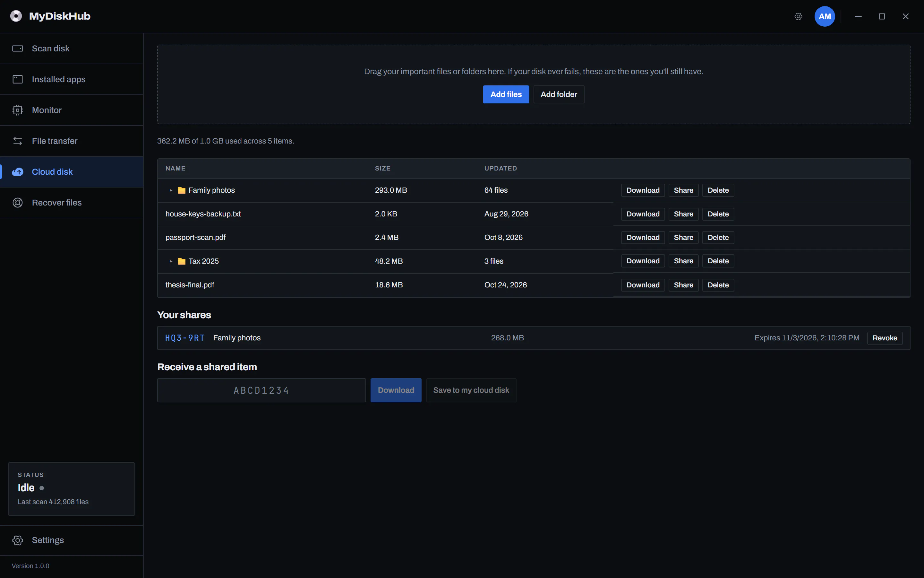Click the Version 1.0.0 label

(x=30, y=566)
